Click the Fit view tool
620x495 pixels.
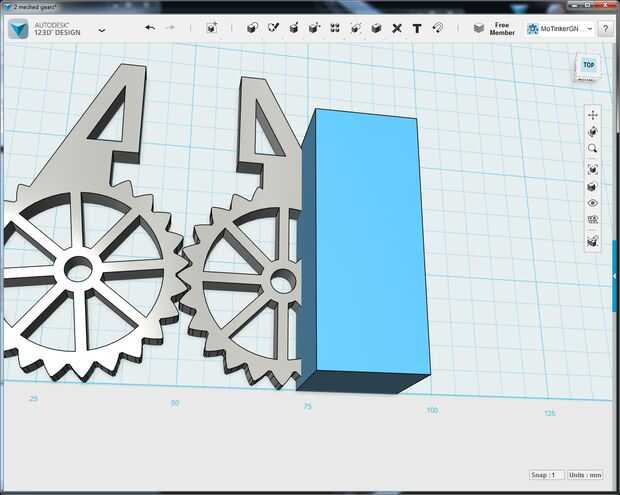click(593, 168)
